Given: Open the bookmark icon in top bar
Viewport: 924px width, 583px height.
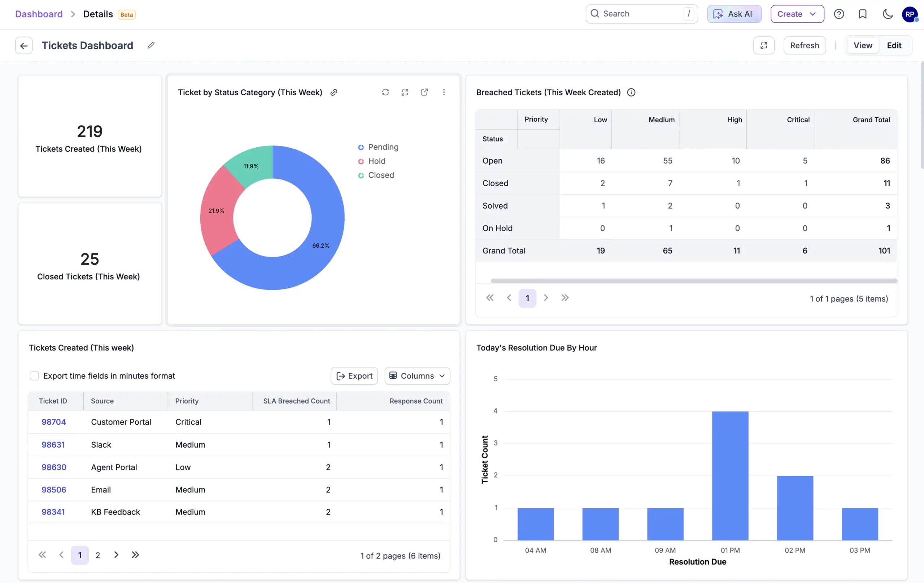Looking at the screenshot, I should pos(862,14).
